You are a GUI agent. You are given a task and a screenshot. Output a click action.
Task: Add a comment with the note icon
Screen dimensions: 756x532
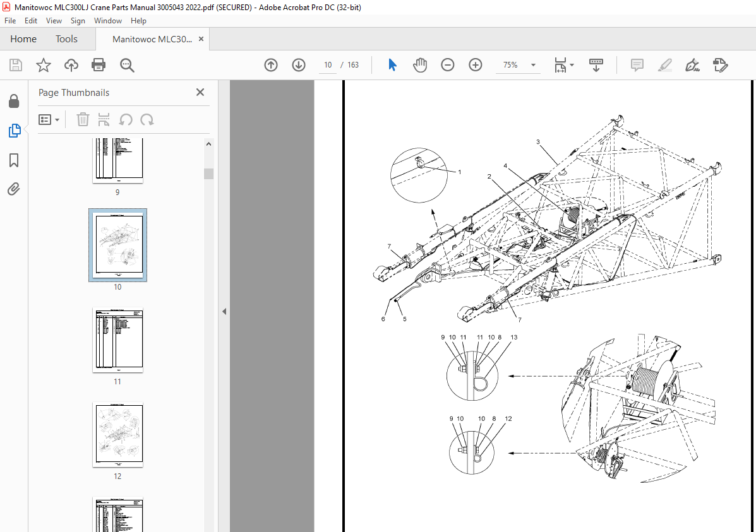click(x=637, y=65)
